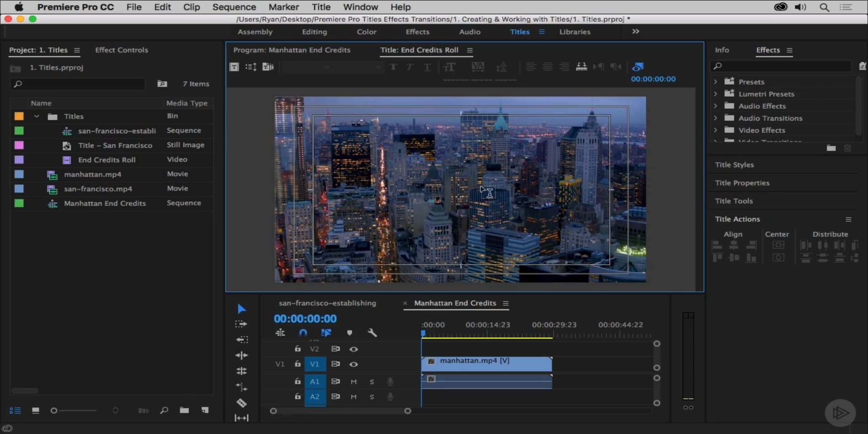Mute the A1 audio track
The height and width of the screenshot is (434, 868).
click(x=354, y=382)
